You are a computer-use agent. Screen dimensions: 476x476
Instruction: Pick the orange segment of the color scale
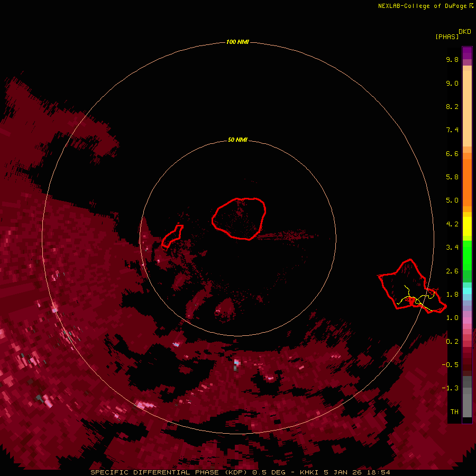467,182
